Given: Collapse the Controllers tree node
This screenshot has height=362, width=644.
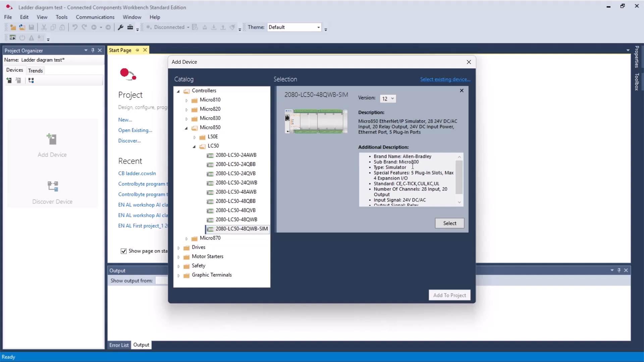Looking at the screenshot, I should tap(178, 91).
